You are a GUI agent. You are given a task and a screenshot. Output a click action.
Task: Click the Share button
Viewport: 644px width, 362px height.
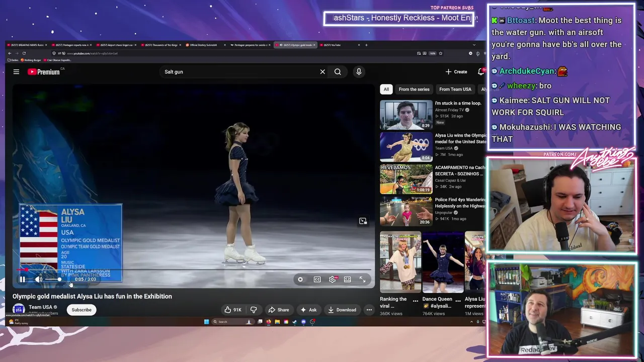pyautogui.click(x=279, y=310)
